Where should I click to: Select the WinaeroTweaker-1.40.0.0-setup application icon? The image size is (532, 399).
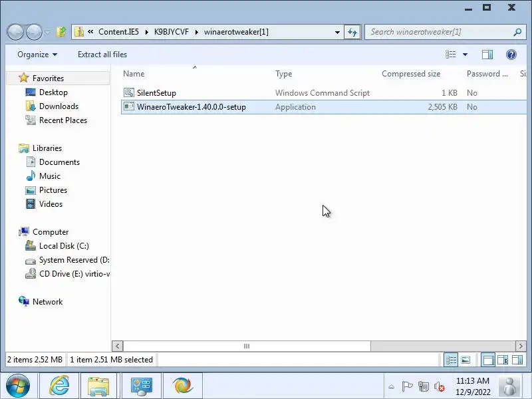tap(129, 106)
